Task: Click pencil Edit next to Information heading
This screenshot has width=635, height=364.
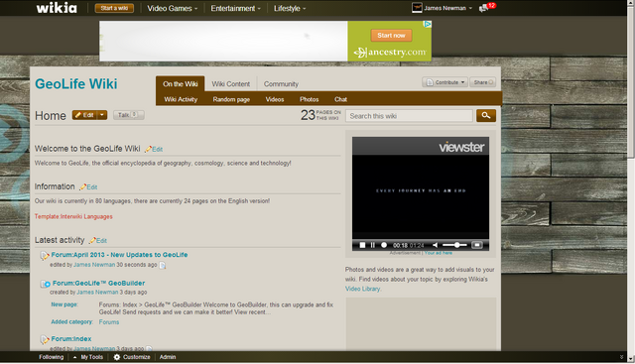Action: click(88, 187)
